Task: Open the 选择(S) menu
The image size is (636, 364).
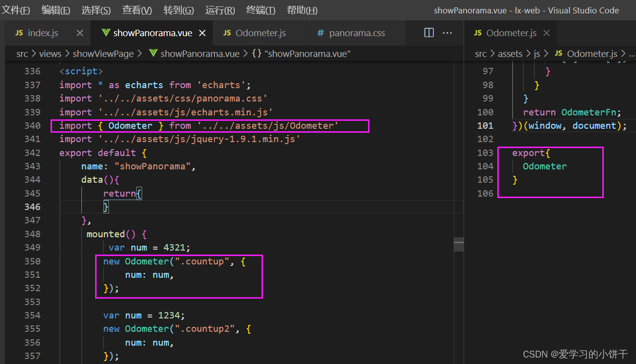Action: tap(96, 10)
